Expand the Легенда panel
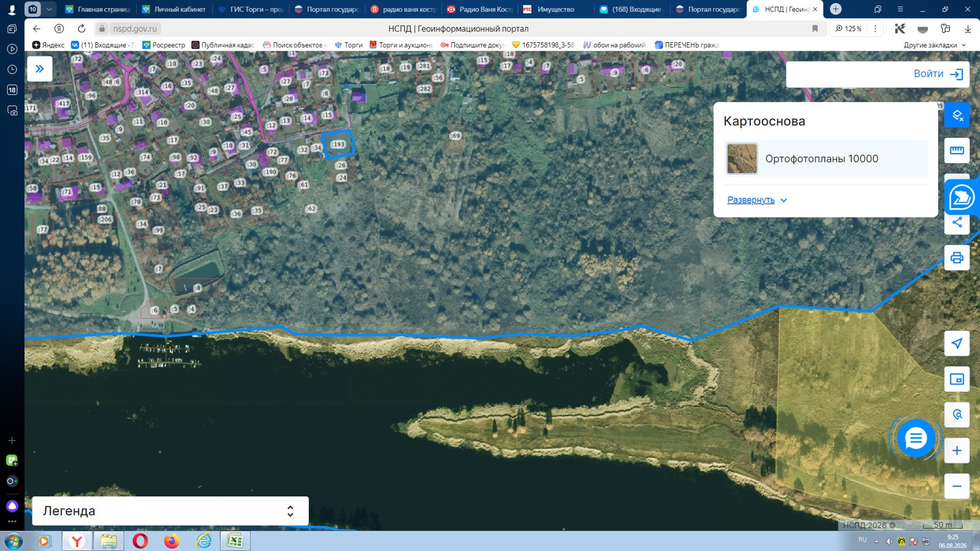Image resolution: width=980 pixels, height=551 pixels. 170,511
